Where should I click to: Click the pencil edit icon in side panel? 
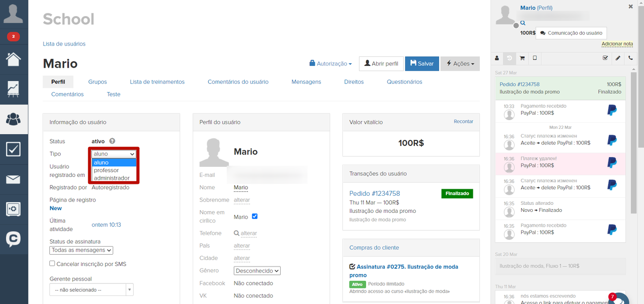click(618, 58)
